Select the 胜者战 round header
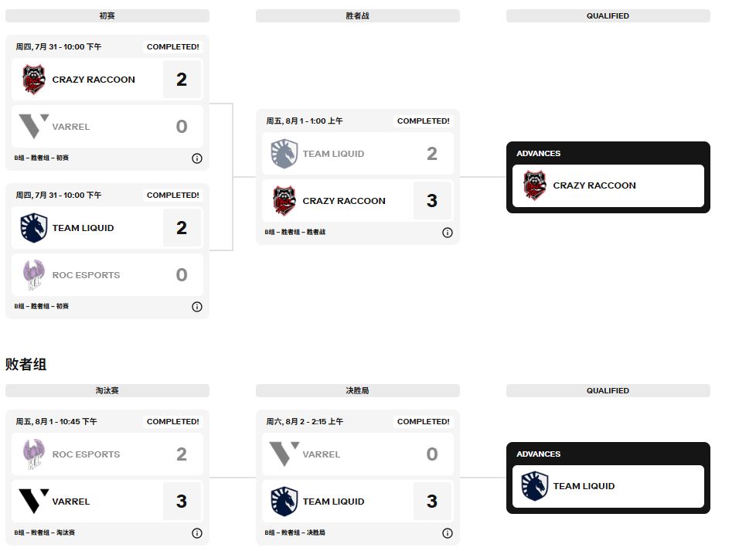The width and height of the screenshot is (756, 551). pos(358,15)
